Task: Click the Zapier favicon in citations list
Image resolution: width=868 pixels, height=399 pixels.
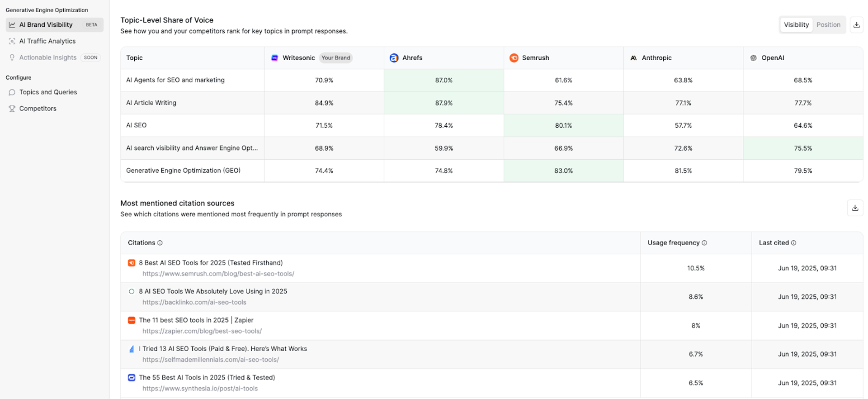Action: pyautogui.click(x=132, y=320)
